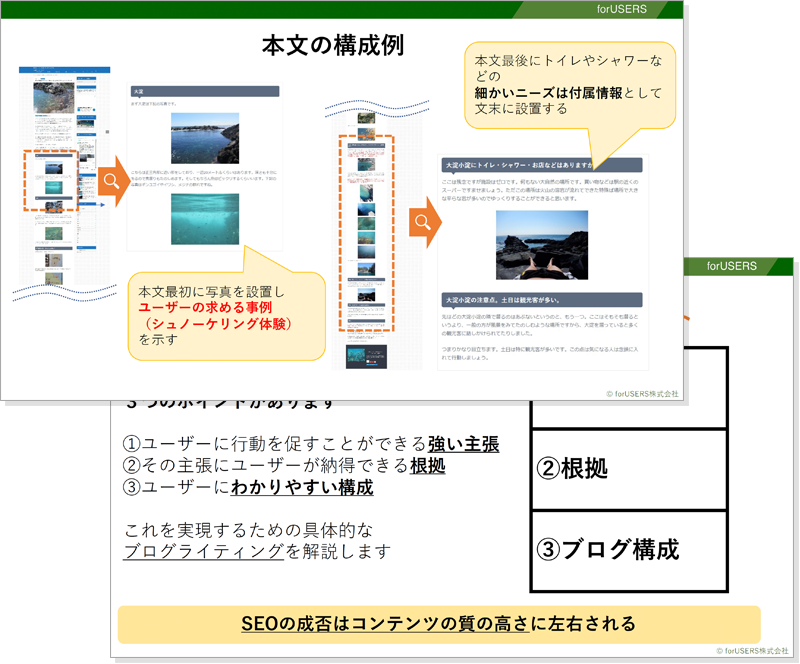800x664 pixels.
Task: Open the underlined ブログライティング link
Action: pyautogui.click(x=200, y=553)
